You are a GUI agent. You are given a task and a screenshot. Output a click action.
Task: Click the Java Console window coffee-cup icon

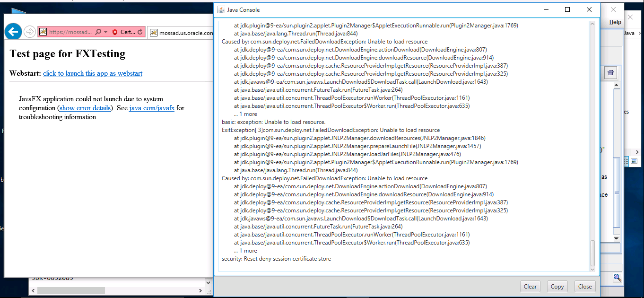point(221,10)
